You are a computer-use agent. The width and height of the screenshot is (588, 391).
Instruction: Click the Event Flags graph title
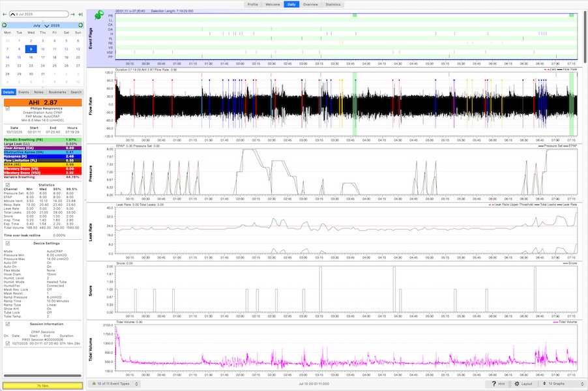click(x=91, y=38)
